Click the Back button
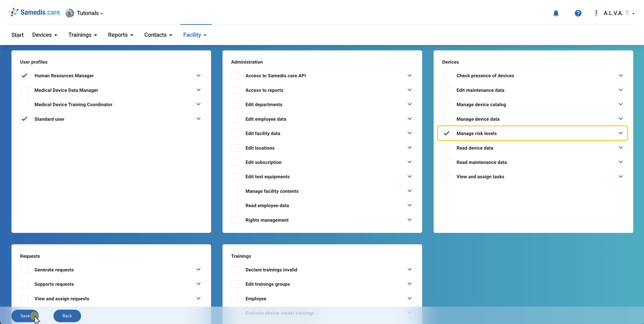644x324 pixels. (x=67, y=316)
